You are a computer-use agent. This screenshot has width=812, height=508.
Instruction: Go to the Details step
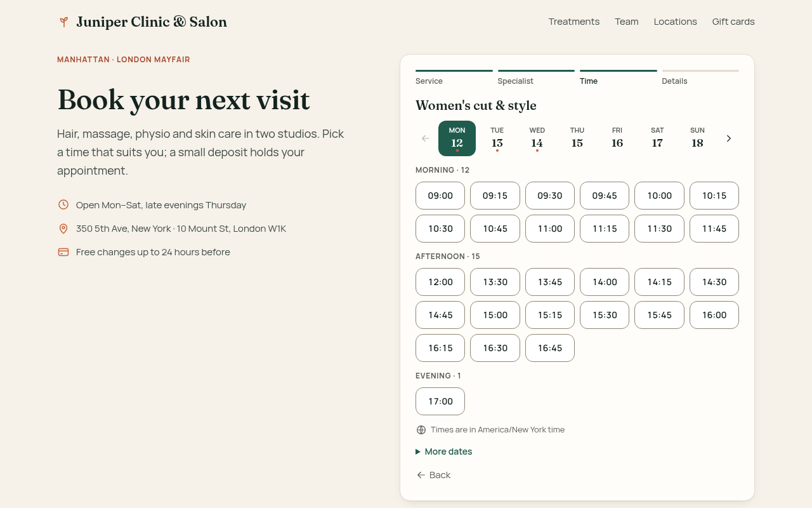click(x=700, y=77)
